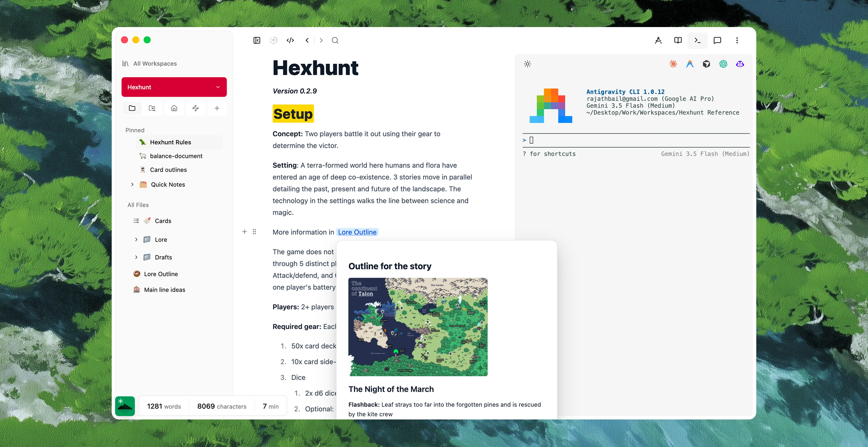Add new item with plus tab

(x=217, y=108)
